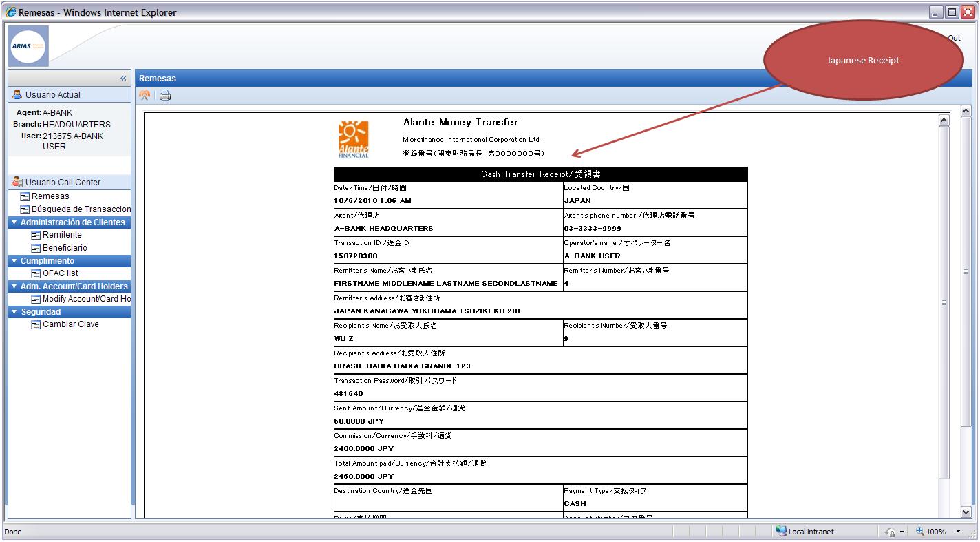Collapse the Seguridad section

click(14, 312)
